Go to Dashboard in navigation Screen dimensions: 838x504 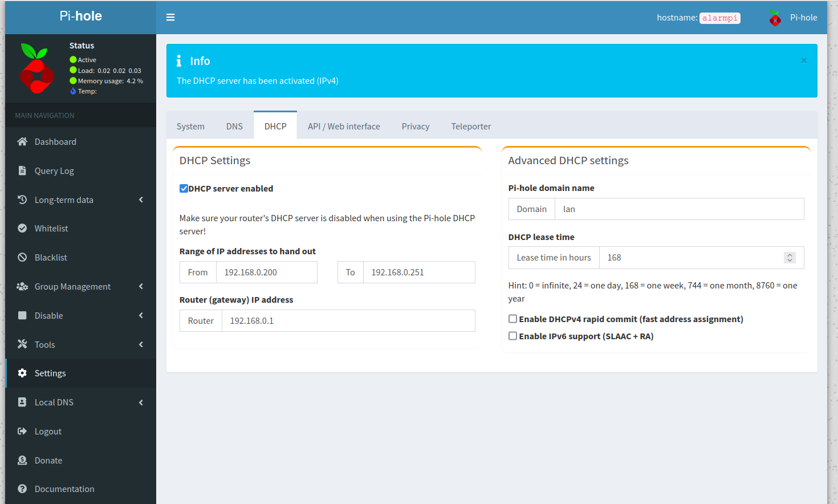(x=80, y=141)
